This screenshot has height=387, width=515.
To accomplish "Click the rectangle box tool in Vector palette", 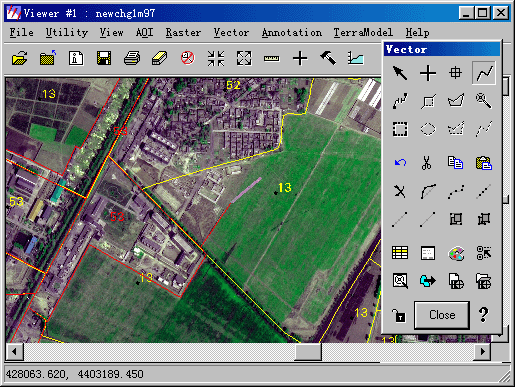I will [x=428, y=101].
